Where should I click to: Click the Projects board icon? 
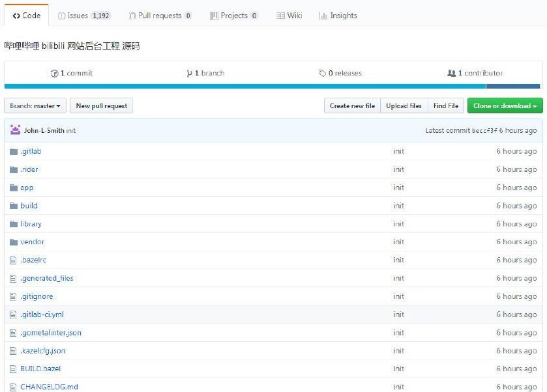[214, 16]
